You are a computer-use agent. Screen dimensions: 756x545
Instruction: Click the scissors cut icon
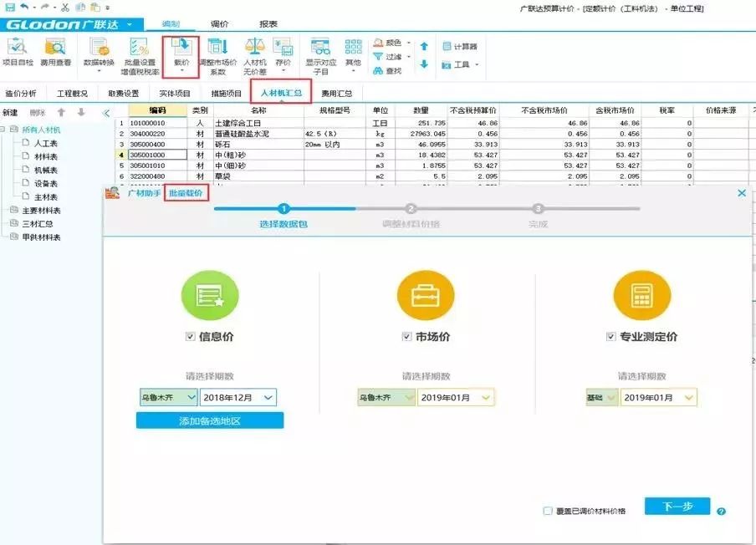pos(65,8)
